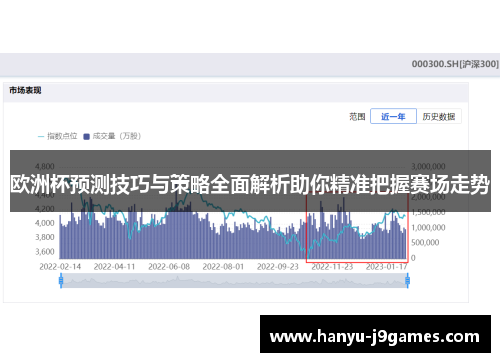Click the right range slider handle
Screen dimensions: 500x362
[407, 281]
